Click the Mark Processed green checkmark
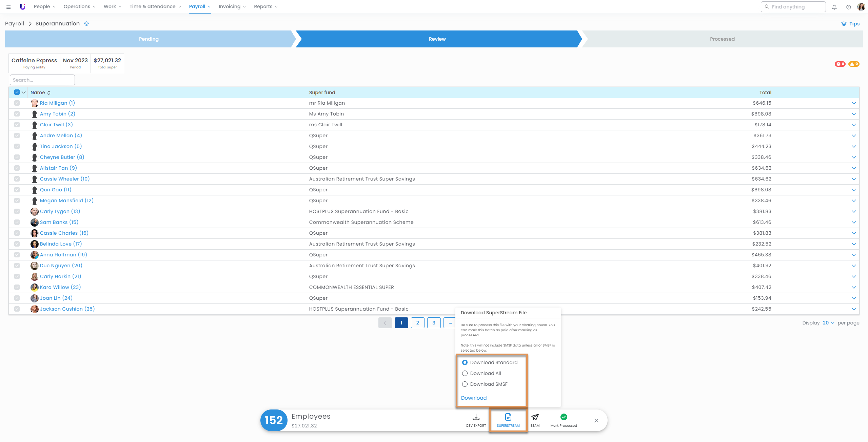 [564, 417]
